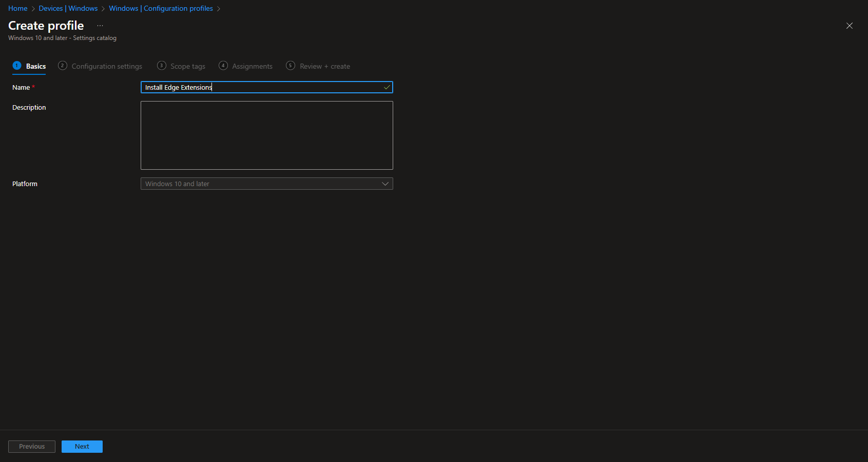
Task: Click the Next button
Action: 82,446
